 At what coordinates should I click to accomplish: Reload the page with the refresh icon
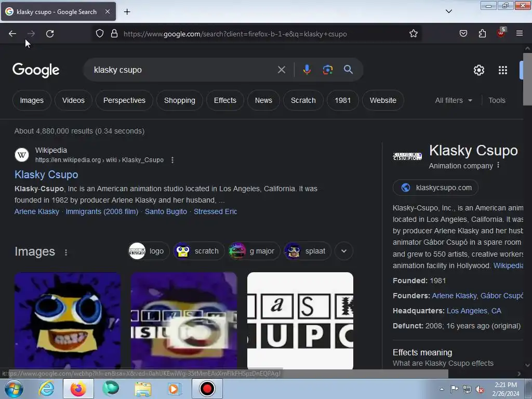[x=50, y=34]
